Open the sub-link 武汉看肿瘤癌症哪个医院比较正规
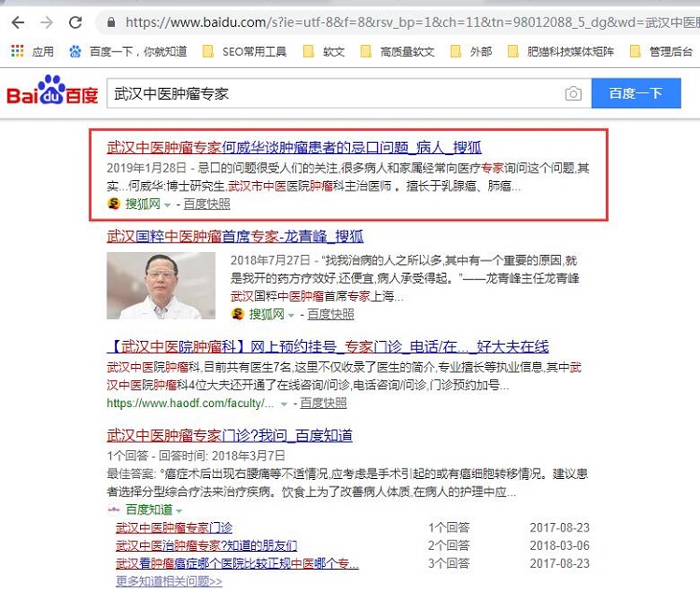The width and height of the screenshot is (700, 592). 237,563
